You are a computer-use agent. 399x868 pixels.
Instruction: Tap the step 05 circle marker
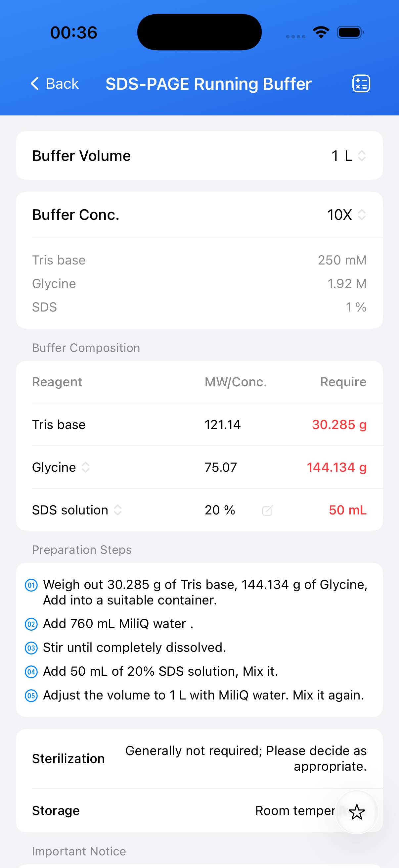pos(31,696)
